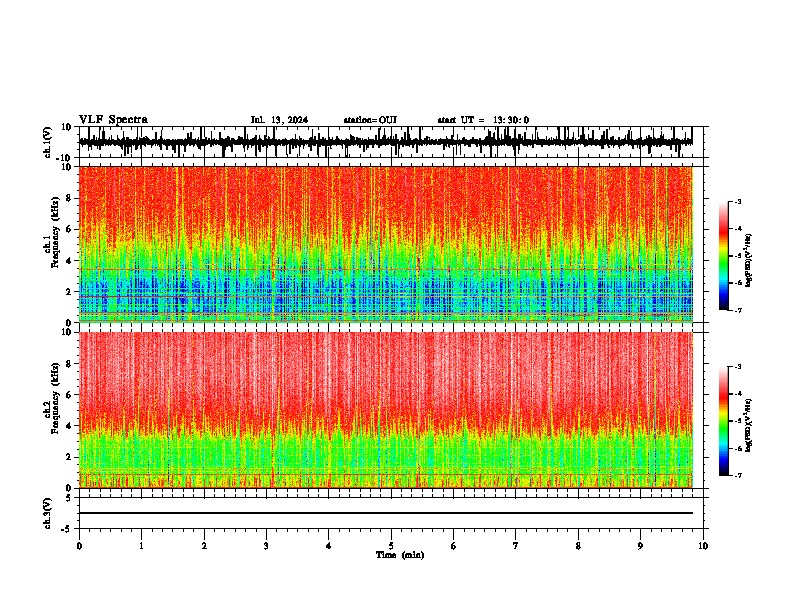Click time axis tick label "8"
This screenshot has height=612, width=792.
click(x=578, y=546)
